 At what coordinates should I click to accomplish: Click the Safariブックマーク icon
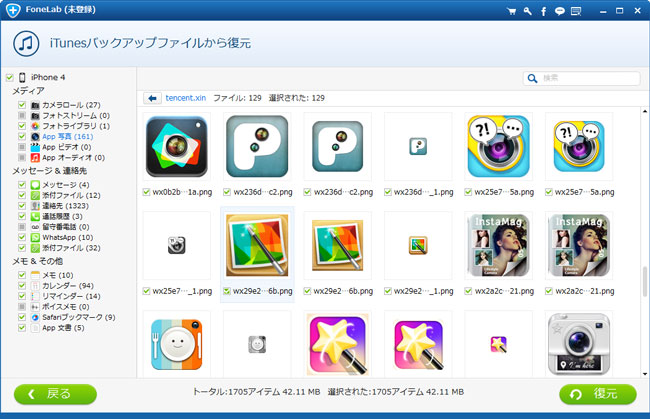tap(35, 317)
